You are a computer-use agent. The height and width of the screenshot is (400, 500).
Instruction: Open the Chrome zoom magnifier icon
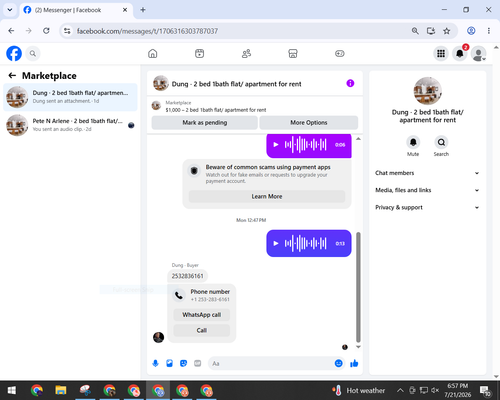(415, 31)
